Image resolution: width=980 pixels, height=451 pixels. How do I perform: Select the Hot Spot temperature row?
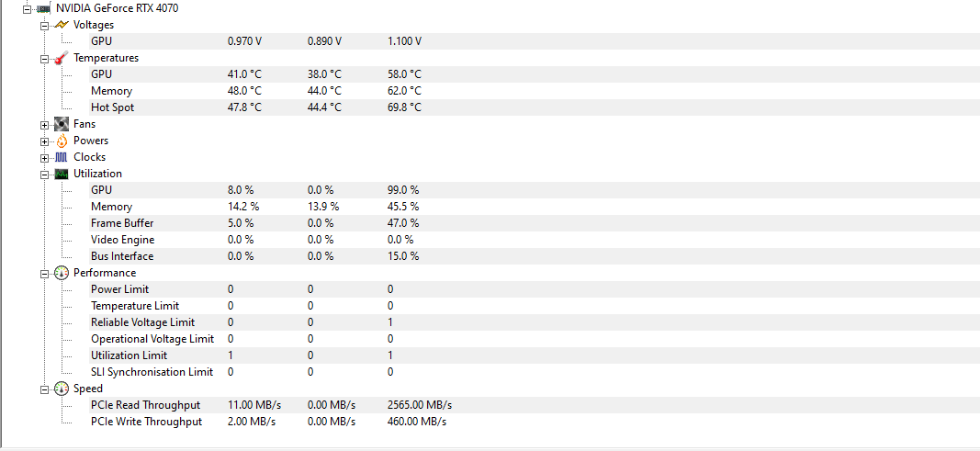pos(112,107)
